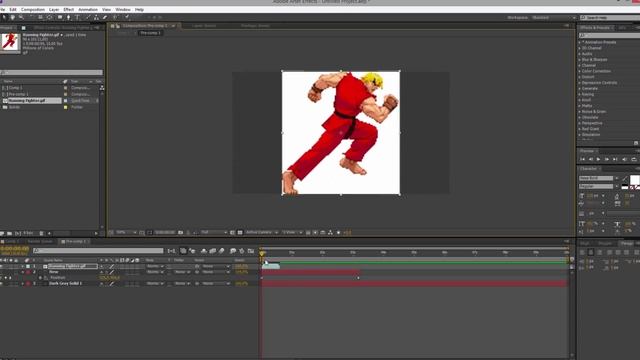
Task: Click the Running Fighter thumbnail preview
Action: point(10,42)
